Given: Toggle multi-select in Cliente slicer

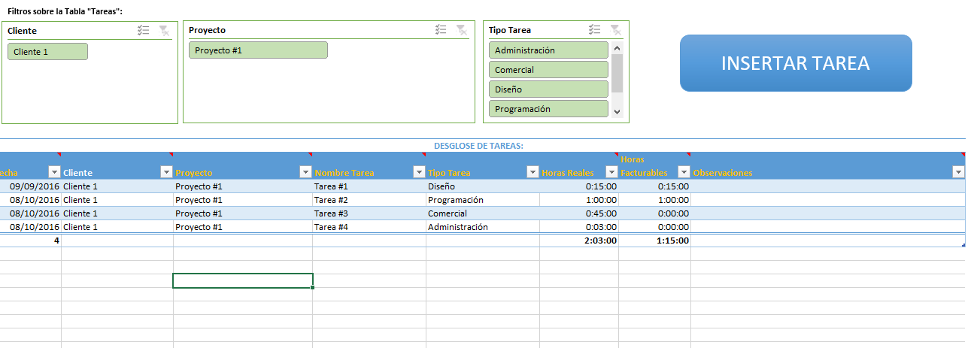Looking at the screenshot, I should [x=144, y=31].
